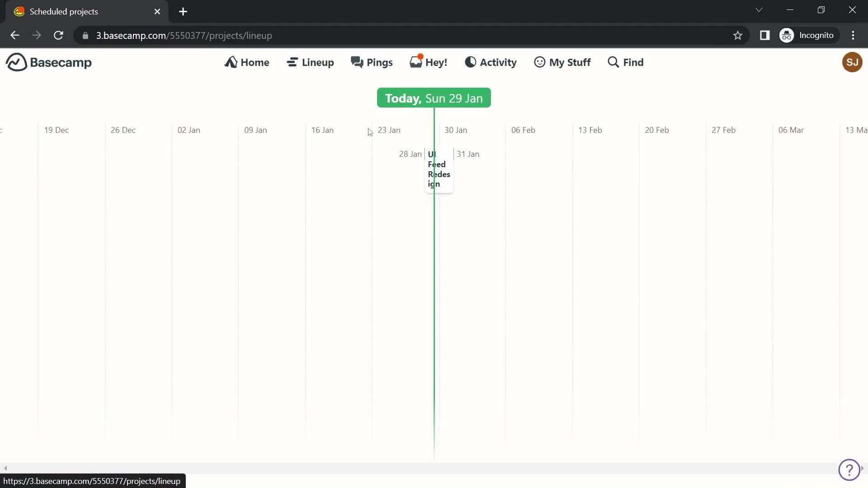Click the user avatar SJ icon
This screenshot has height=488, width=868.
(852, 62)
